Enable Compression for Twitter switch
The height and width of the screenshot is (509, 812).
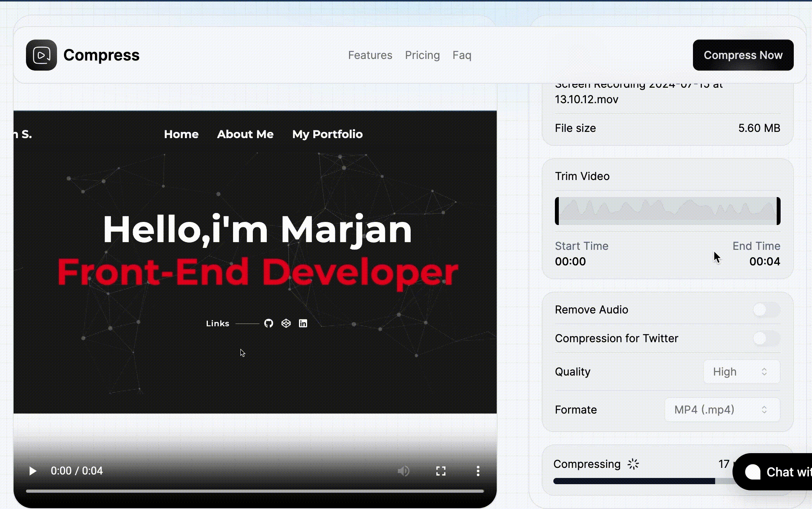pyautogui.click(x=766, y=338)
